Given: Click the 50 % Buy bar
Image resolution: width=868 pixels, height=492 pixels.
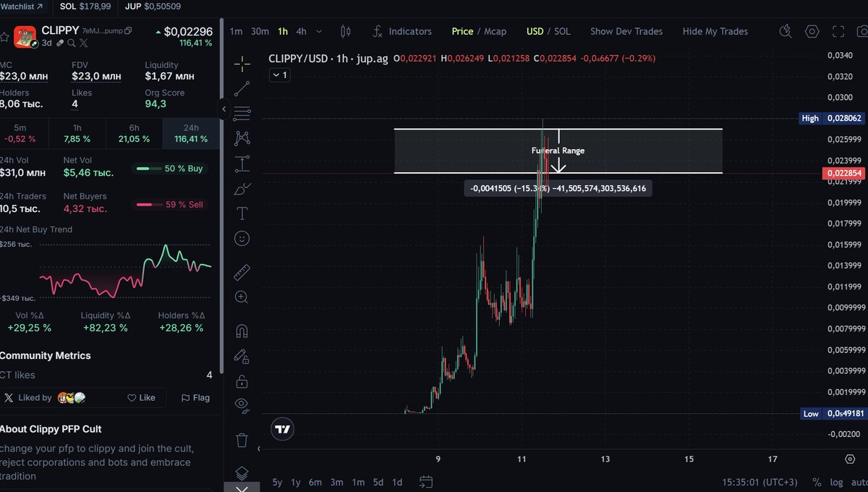Looking at the screenshot, I should pyautogui.click(x=170, y=169).
